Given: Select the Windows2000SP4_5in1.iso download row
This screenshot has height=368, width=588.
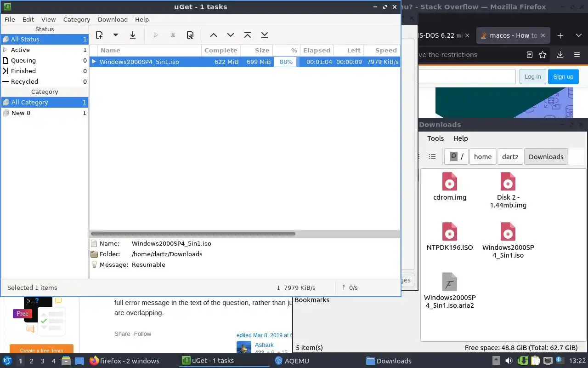Looking at the screenshot, I should pyautogui.click(x=245, y=62).
